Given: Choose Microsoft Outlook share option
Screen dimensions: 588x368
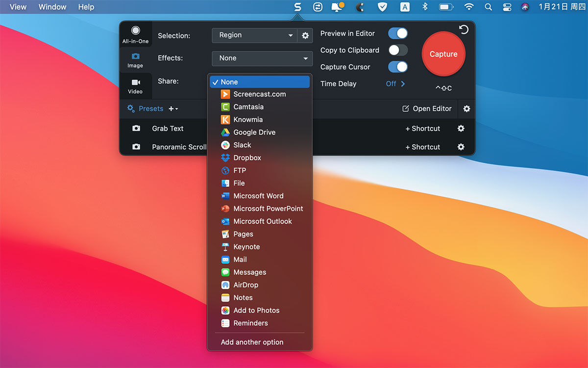Looking at the screenshot, I should click(260, 222).
